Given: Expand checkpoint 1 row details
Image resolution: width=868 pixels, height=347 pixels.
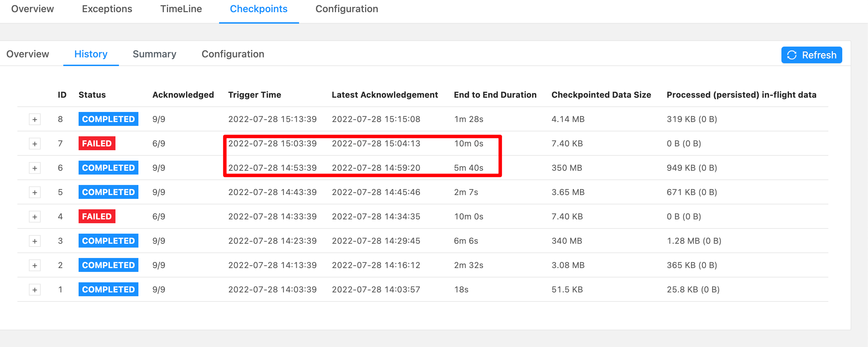Looking at the screenshot, I should 35,290.
